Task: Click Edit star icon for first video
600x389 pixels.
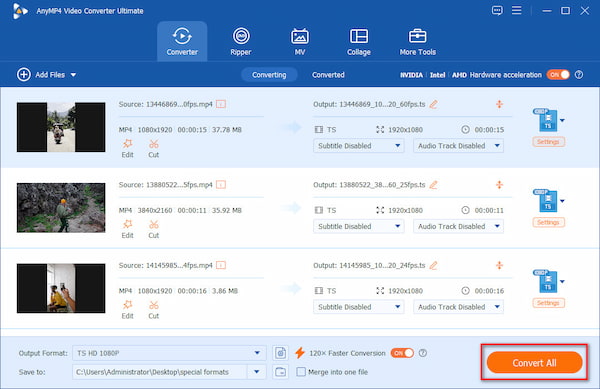Action: point(127,144)
